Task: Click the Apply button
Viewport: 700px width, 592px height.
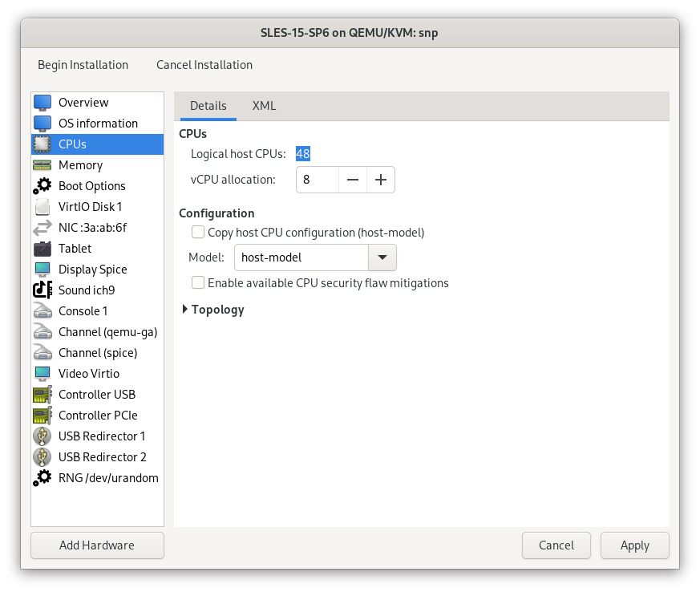Action: [x=634, y=545]
